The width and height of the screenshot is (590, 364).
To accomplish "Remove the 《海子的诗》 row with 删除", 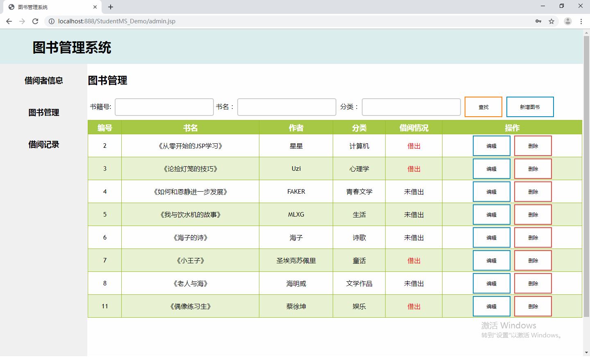I will pyautogui.click(x=533, y=237).
